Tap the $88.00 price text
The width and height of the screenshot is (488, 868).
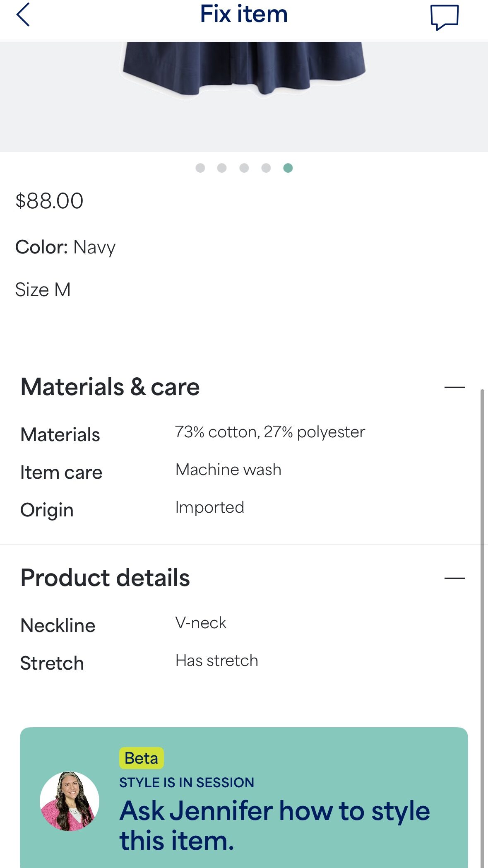pyautogui.click(x=49, y=201)
